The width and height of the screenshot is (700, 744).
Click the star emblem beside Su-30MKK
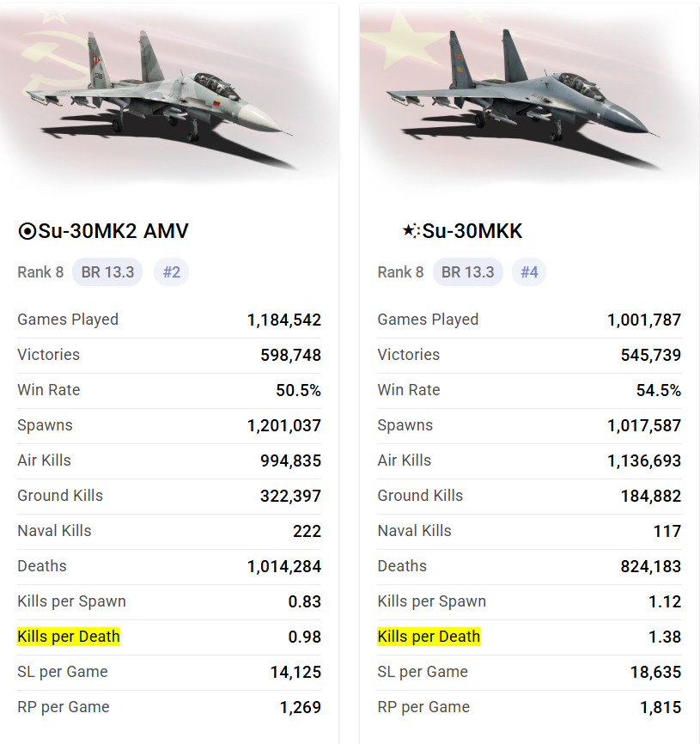click(411, 230)
